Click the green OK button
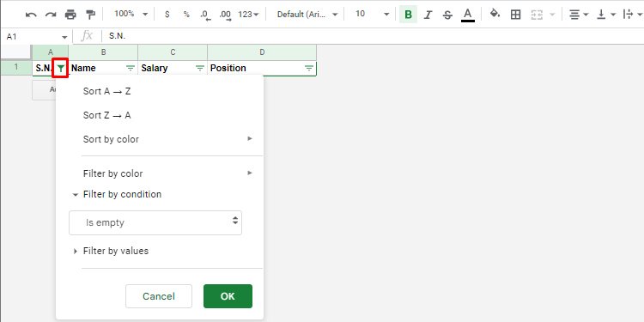The height and width of the screenshot is (322, 644). [x=228, y=296]
